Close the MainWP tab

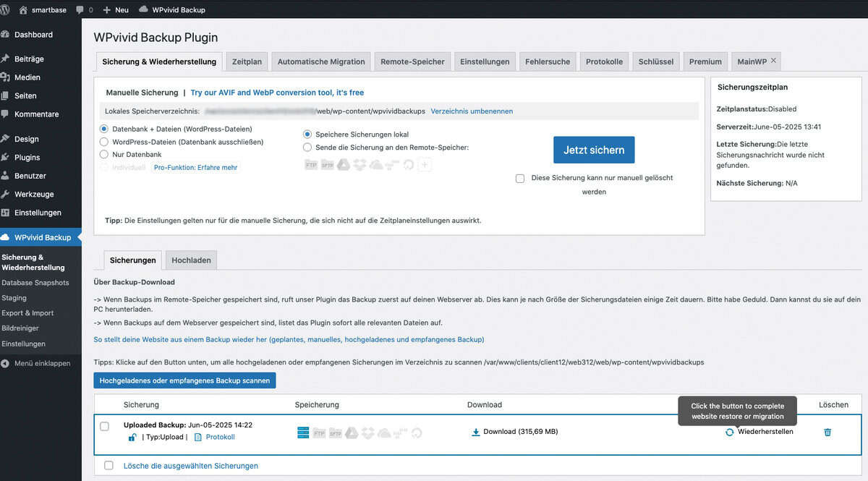(773, 61)
